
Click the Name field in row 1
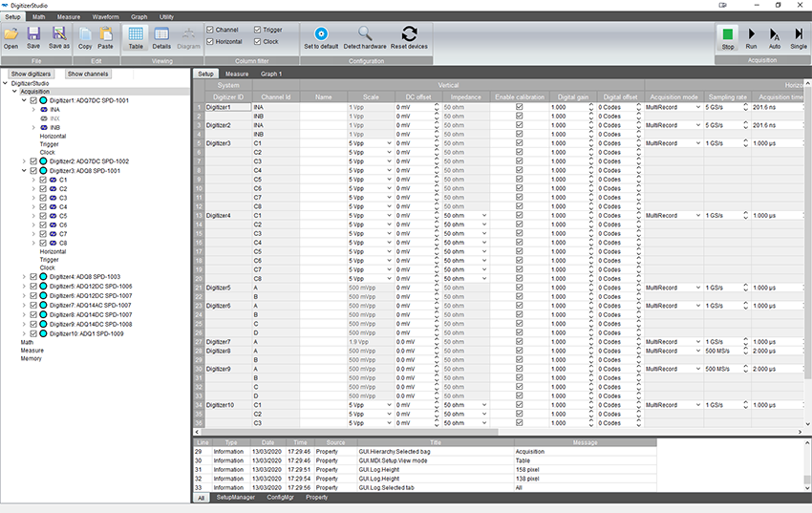323,107
